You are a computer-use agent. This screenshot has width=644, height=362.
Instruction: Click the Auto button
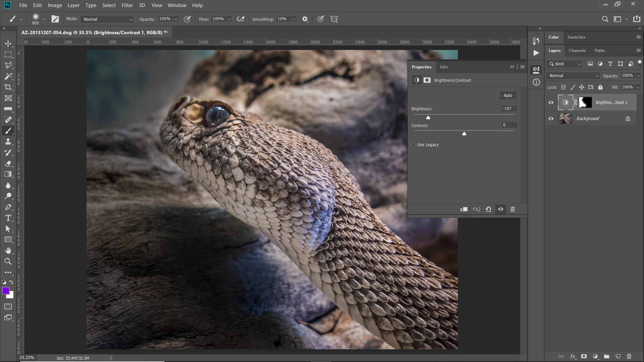pos(507,96)
